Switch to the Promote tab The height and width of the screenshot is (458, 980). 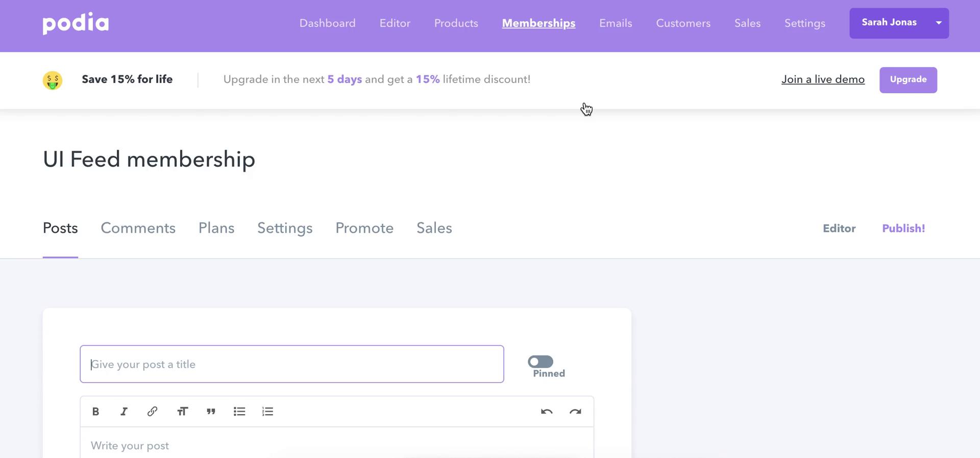[x=364, y=228]
